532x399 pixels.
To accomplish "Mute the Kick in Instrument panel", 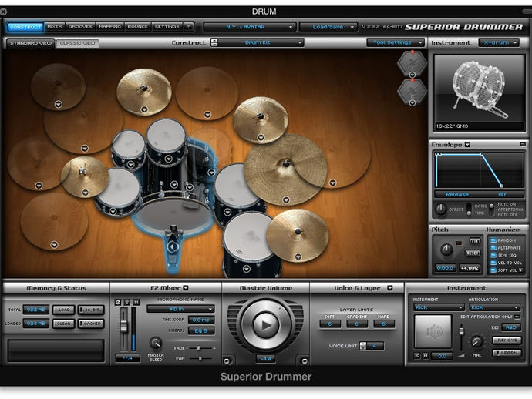I will 425,356.
